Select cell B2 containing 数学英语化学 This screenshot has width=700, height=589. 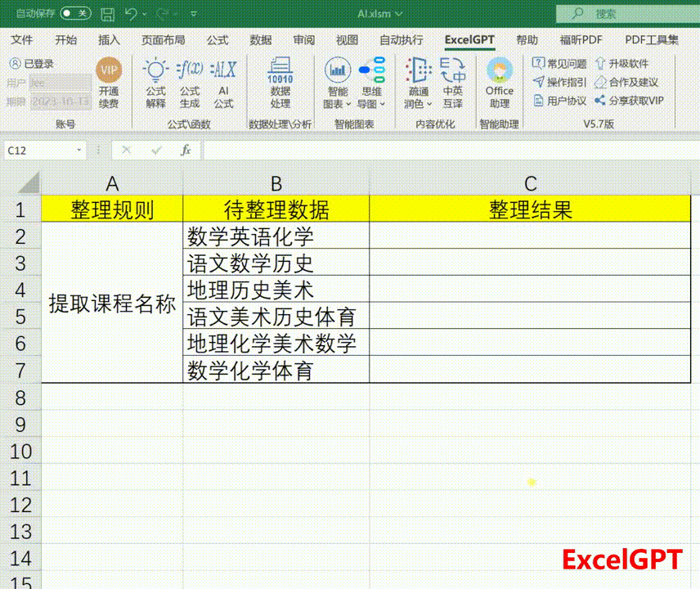tap(276, 236)
